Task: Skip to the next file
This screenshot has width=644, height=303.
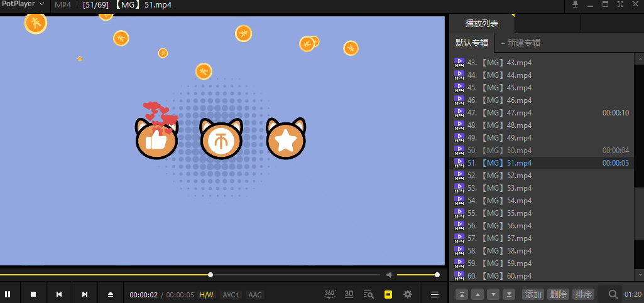Action: coord(85,294)
